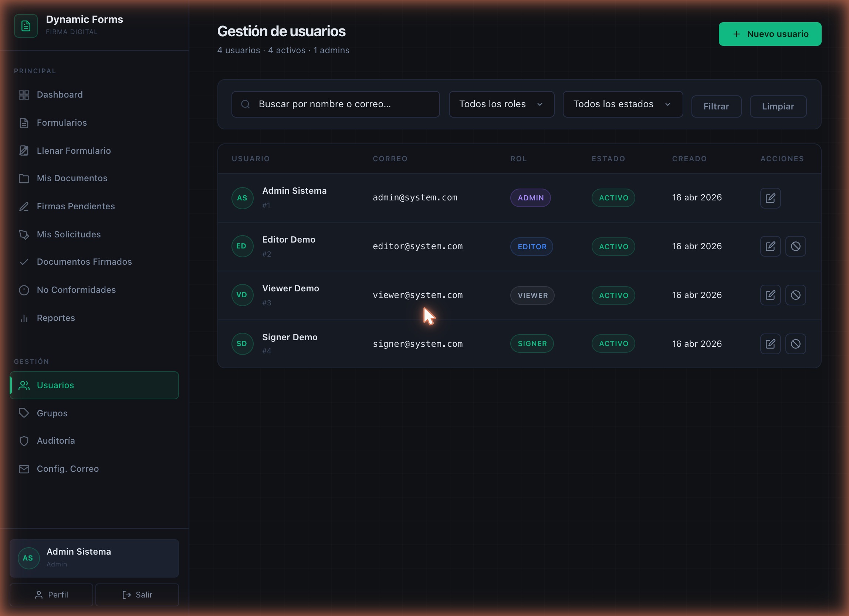Open the Todos los roles dropdown
849x616 pixels.
pos(501,104)
